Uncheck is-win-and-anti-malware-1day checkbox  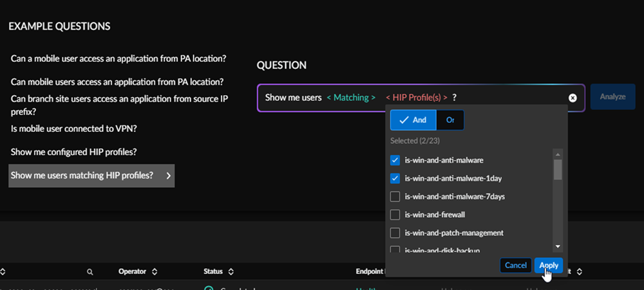click(x=395, y=178)
